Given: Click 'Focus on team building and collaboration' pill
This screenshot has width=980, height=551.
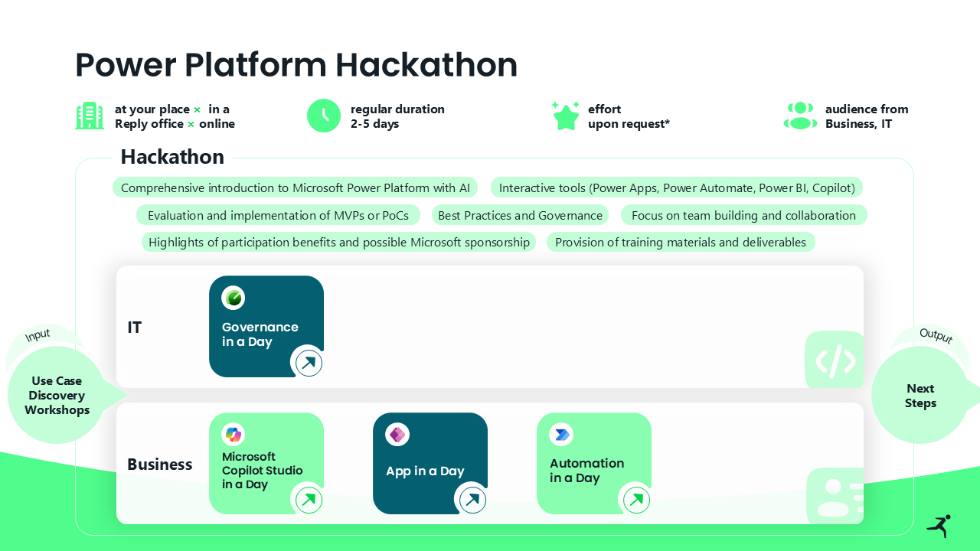Looking at the screenshot, I should (x=743, y=215).
